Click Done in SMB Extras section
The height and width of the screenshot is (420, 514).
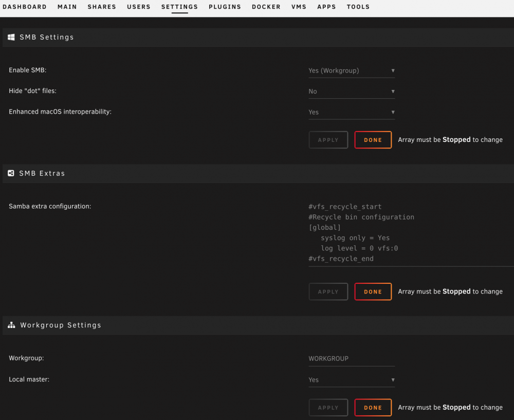coord(373,292)
